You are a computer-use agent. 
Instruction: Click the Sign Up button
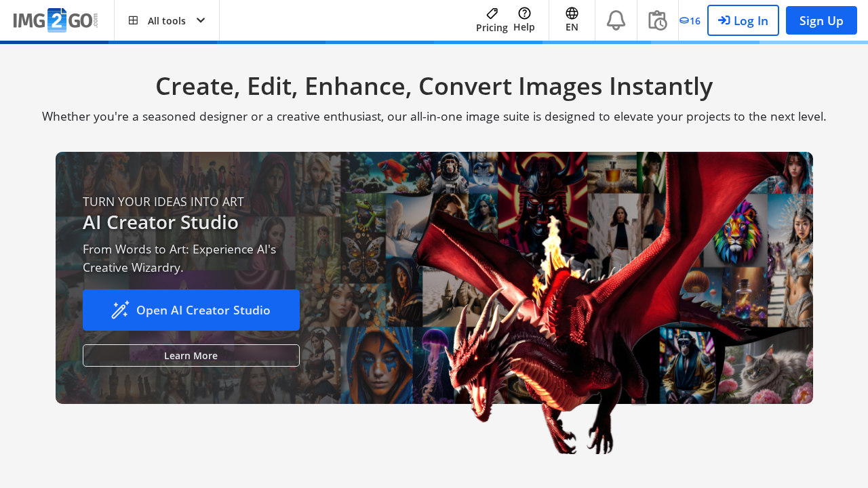click(821, 20)
